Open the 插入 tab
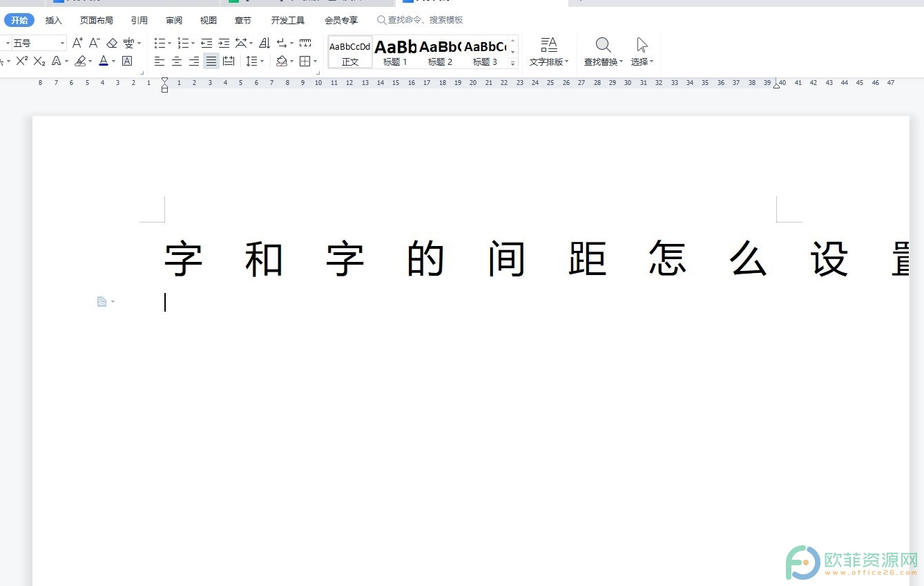 (54, 20)
